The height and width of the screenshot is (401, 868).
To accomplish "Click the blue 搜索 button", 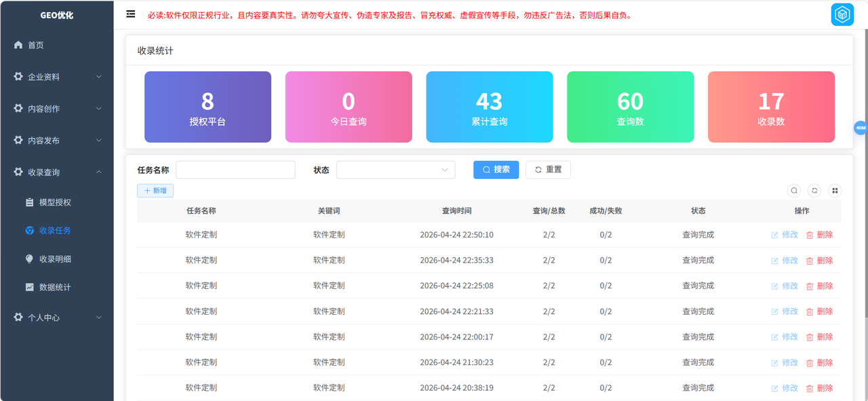I will pyautogui.click(x=496, y=170).
